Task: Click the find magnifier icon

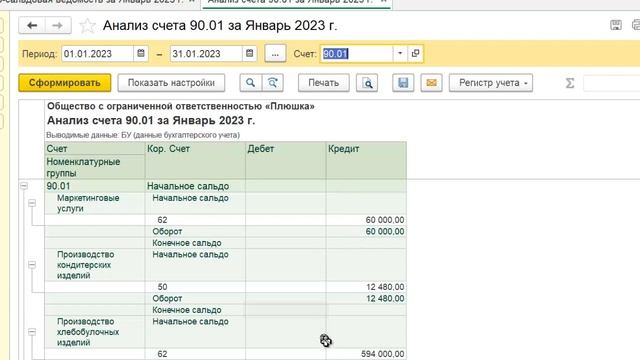Action: (x=250, y=83)
